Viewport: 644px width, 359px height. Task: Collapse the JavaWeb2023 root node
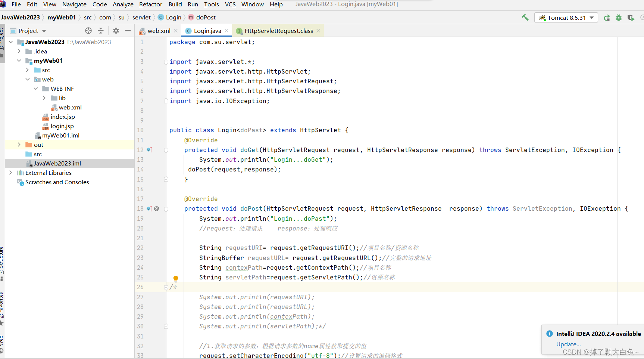[11, 42]
